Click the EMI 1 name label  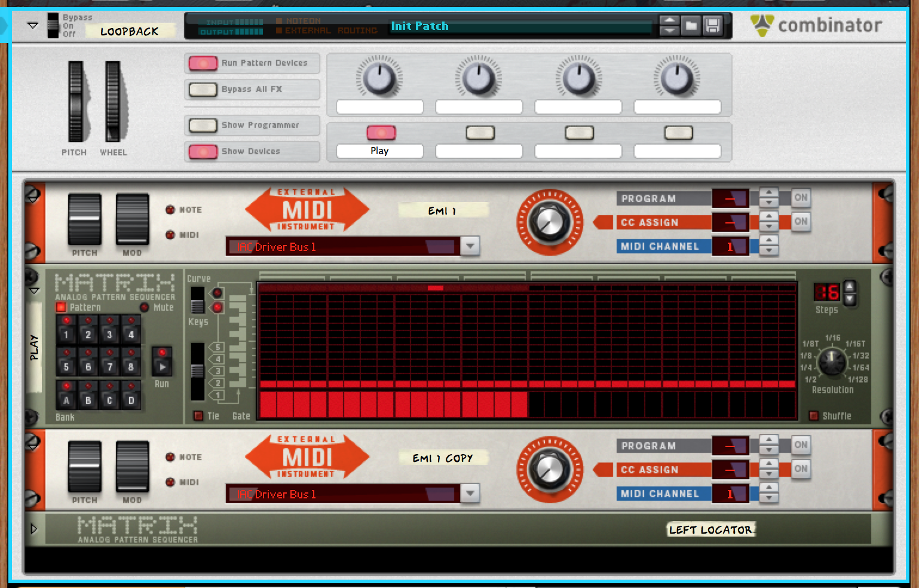(443, 210)
